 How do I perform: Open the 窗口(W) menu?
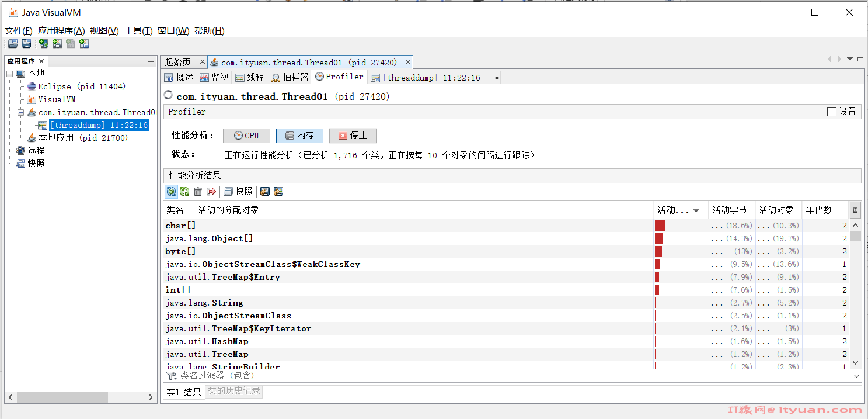173,31
